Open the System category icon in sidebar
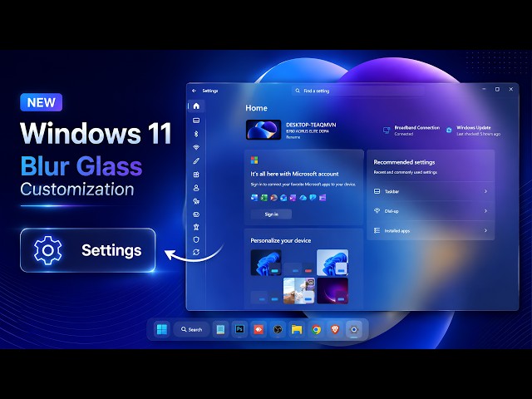This screenshot has width=532, height=399. (196, 121)
